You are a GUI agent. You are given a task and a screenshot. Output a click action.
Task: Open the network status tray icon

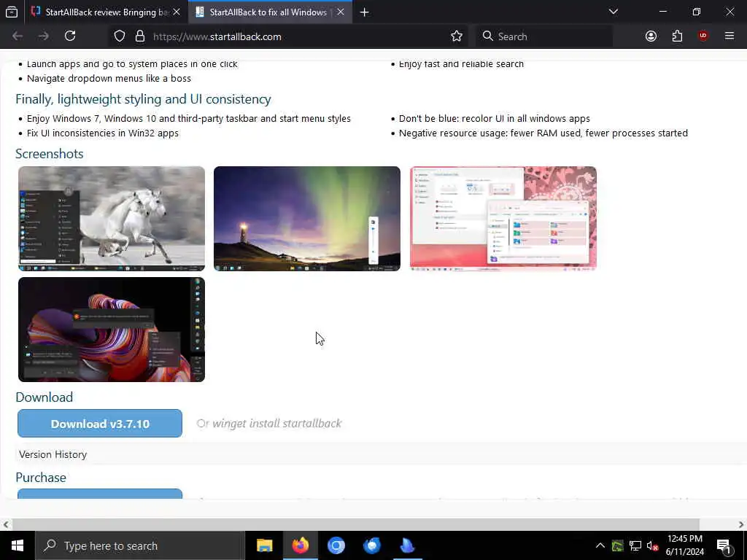click(x=635, y=545)
